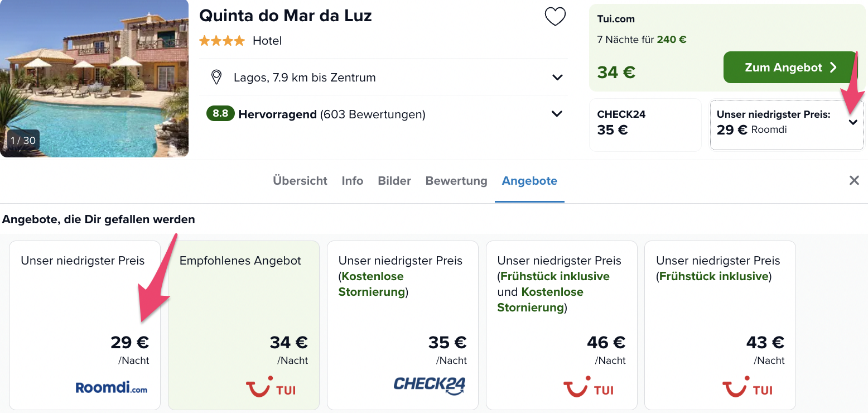
Task: Go to the Bewertung tab
Action: click(456, 181)
